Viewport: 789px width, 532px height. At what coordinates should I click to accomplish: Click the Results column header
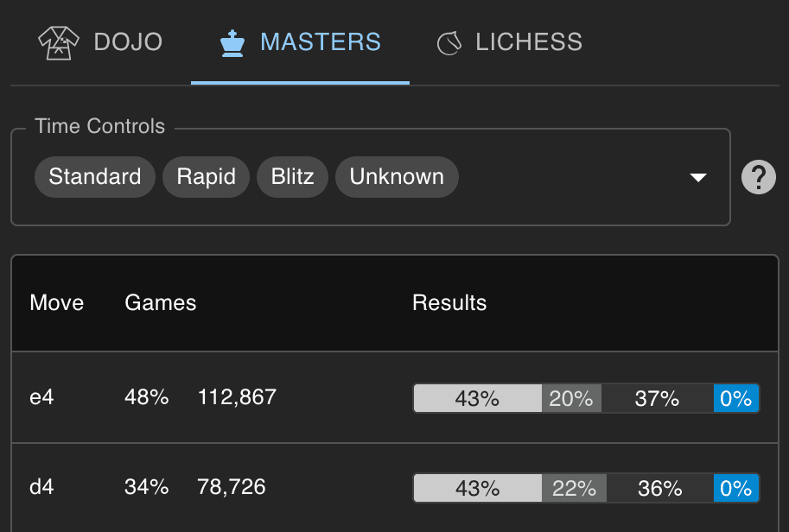[449, 303]
